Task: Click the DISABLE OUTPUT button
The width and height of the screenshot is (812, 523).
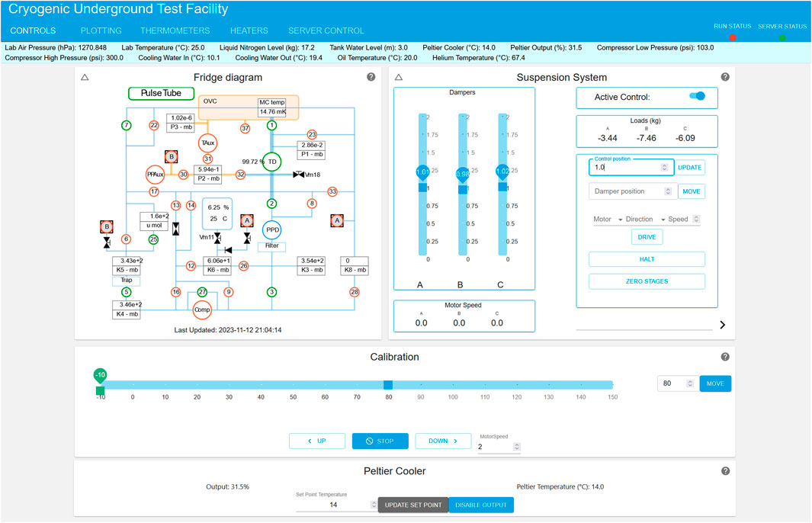Action: 481,505
